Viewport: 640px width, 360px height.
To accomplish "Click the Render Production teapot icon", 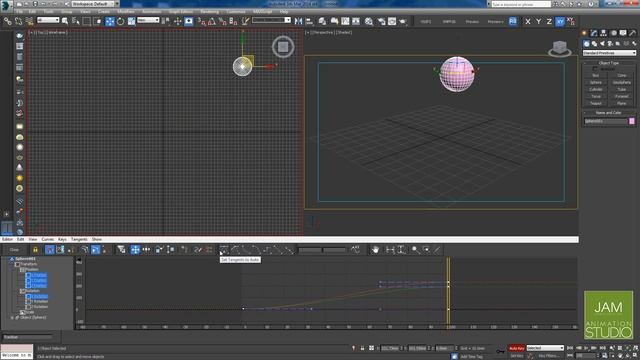I will (403, 21).
